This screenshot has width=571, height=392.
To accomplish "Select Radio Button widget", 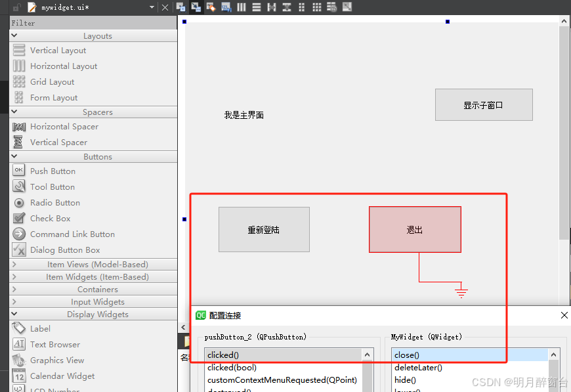I will click(93, 202).
